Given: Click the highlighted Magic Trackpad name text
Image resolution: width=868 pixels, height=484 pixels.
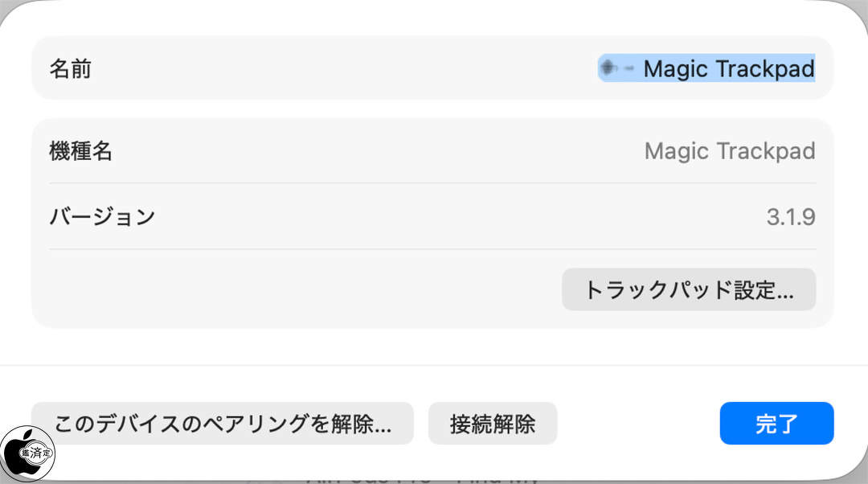Looking at the screenshot, I should click(x=729, y=69).
